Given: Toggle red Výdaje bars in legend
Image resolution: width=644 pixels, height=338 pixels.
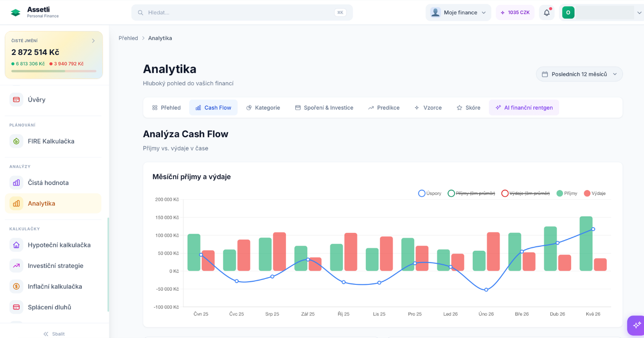Looking at the screenshot, I should point(594,193).
